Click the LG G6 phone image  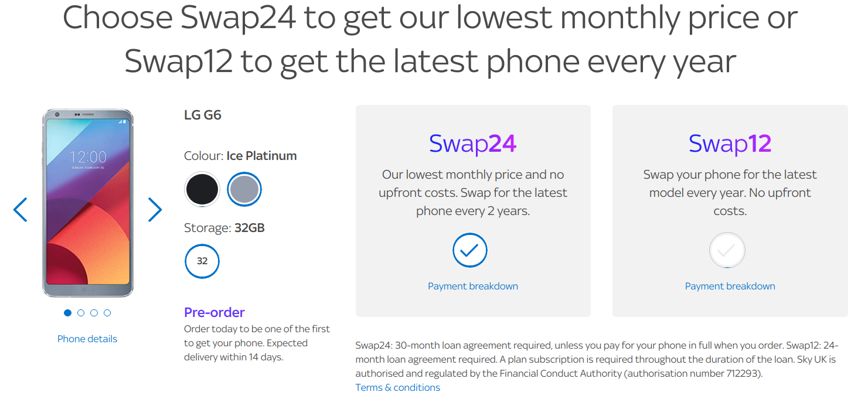[88, 203]
